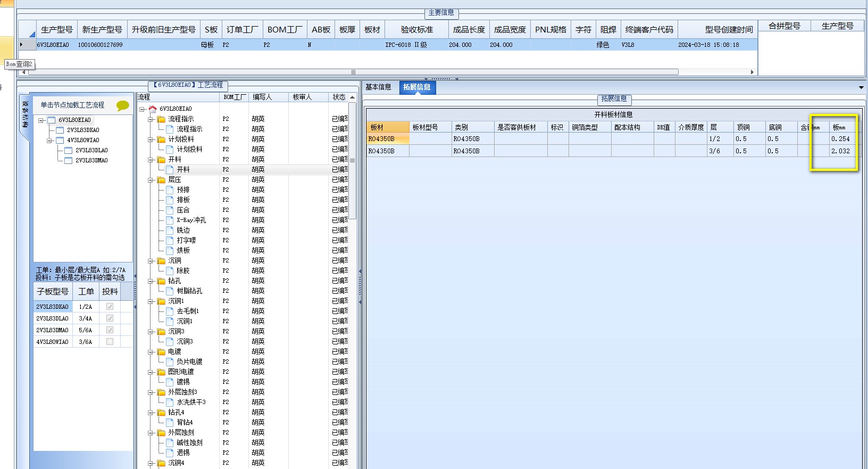Select the document icon for 打字唛
The width and height of the screenshot is (868, 469).
[x=170, y=240]
